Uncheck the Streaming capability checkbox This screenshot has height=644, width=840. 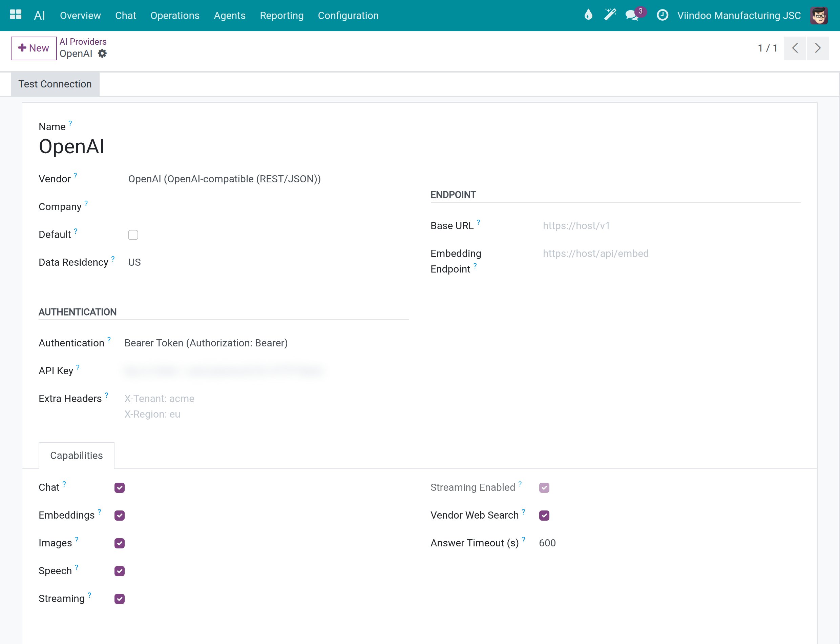120,599
